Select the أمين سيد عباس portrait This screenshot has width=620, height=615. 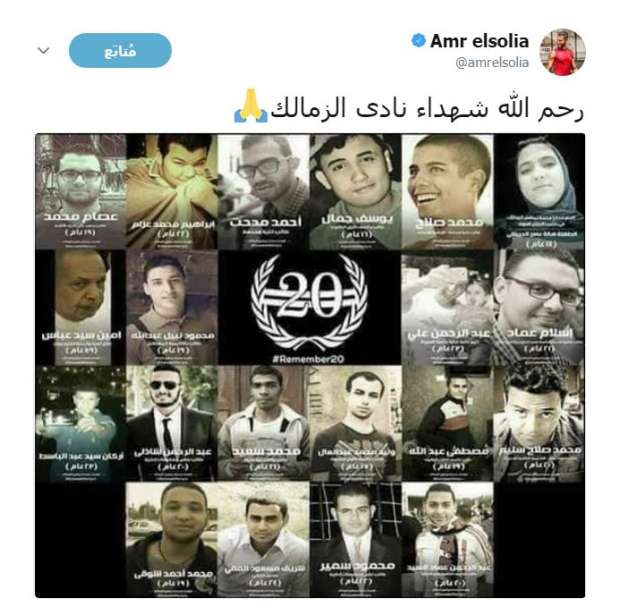[81, 307]
